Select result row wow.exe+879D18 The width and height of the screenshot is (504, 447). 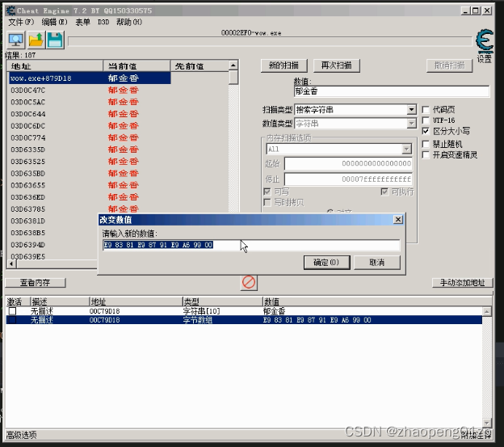coord(90,78)
